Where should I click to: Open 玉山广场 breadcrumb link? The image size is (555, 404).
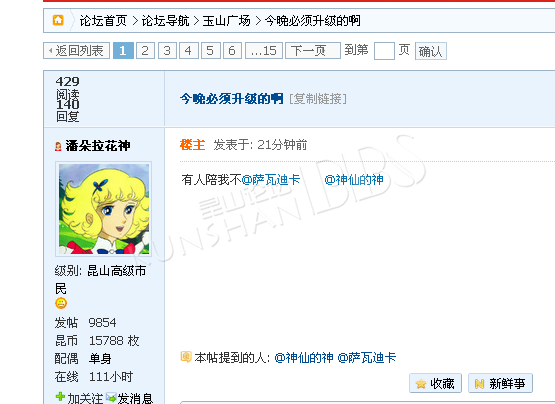[x=227, y=21]
